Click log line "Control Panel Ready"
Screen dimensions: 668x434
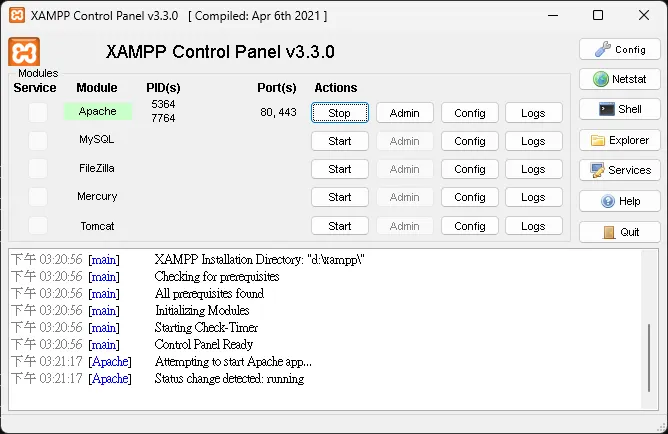click(204, 344)
